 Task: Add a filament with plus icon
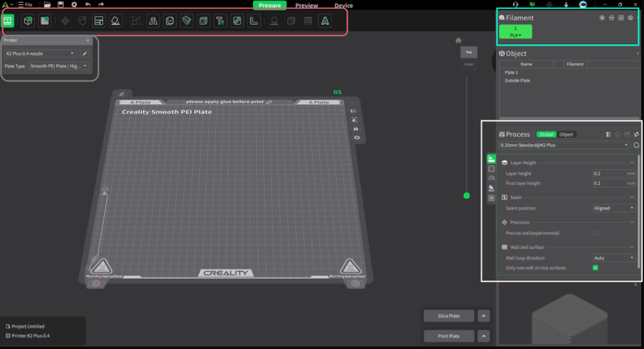602,18
